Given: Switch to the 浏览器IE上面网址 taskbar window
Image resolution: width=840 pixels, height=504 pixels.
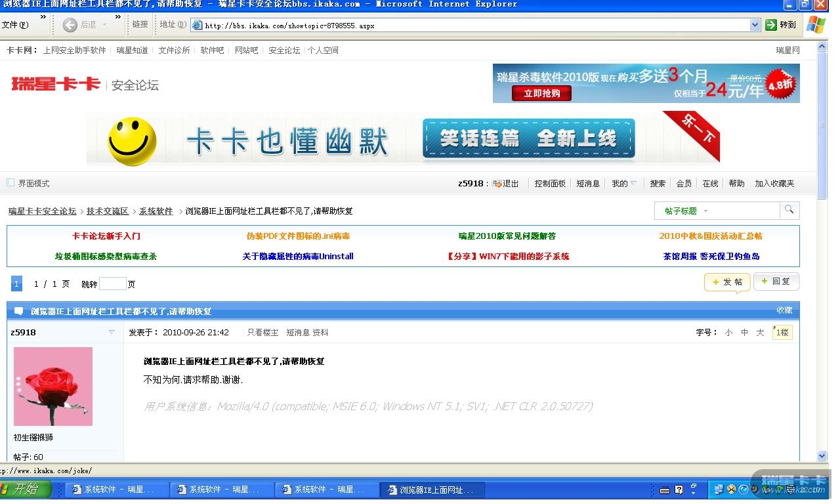Looking at the screenshot, I should click(432, 490).
